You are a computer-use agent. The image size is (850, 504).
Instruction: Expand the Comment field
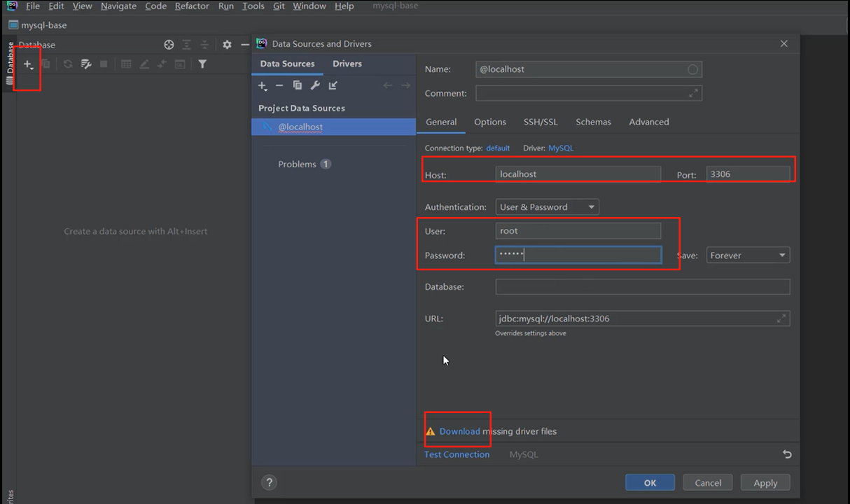[x=693, y=93]
